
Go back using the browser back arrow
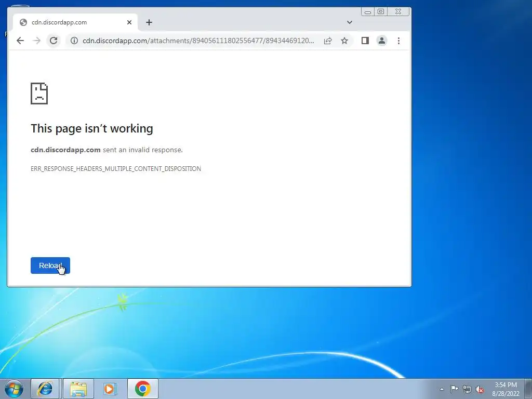(x=20, y=41)
